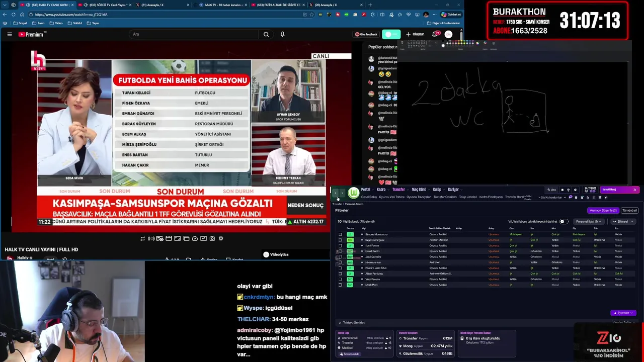Tick checkbox for Simone Montanaro row
This screenshot has height=362, width=644.
click(x=340, y=234)
